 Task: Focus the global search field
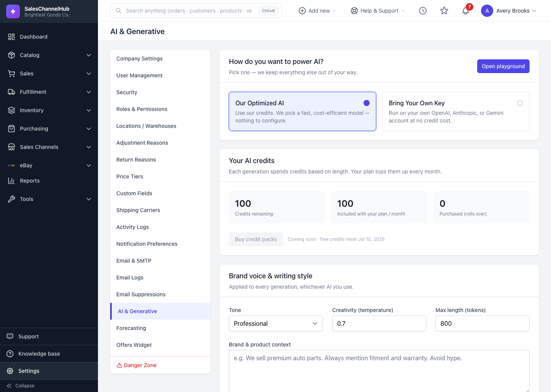click(196, 11)
